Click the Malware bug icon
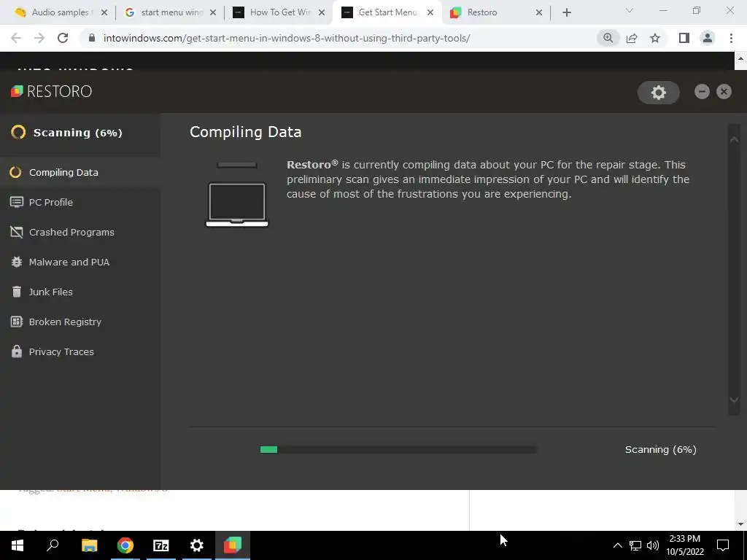The height and width of the screenshot is (560, 747). (x=16, y=262)
